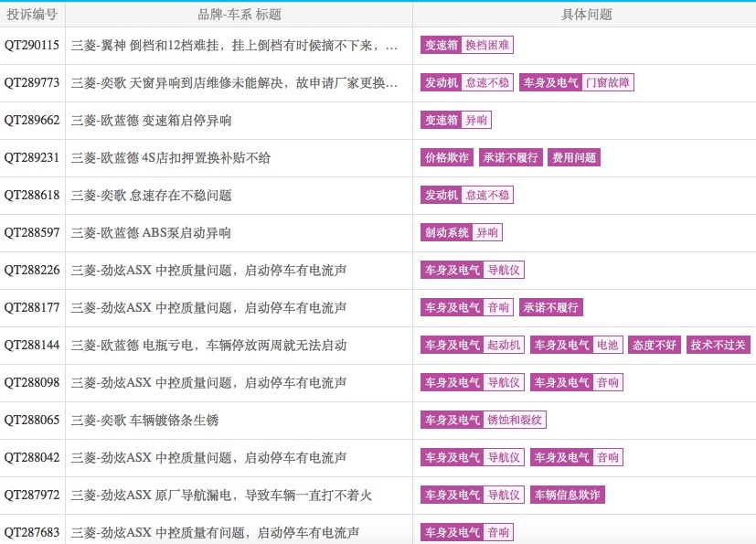The width and height of the screenshot is (756, 544).
Task: Click complaint number QT288177
Action: click(x=32, y=307)
